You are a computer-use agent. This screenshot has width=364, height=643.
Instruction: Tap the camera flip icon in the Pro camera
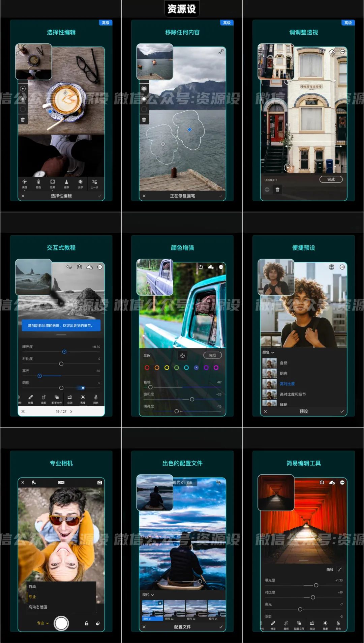[x=99, y=483]
